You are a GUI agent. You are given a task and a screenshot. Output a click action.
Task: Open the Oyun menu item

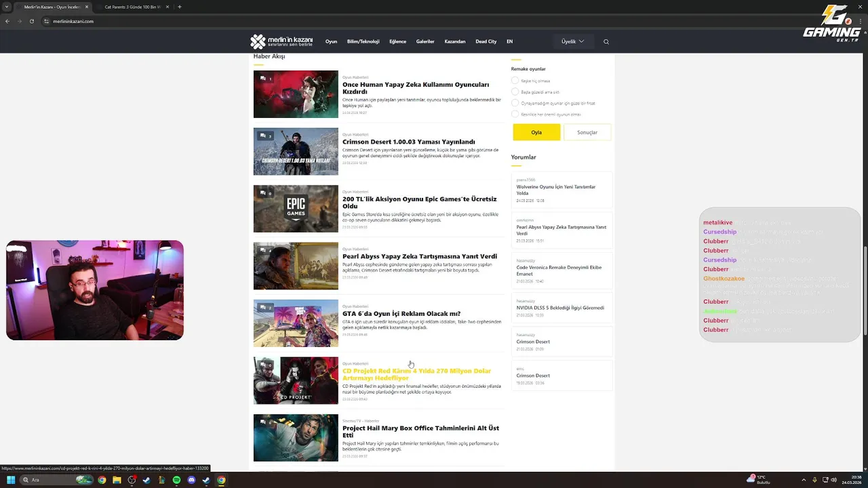coord(331,41)
